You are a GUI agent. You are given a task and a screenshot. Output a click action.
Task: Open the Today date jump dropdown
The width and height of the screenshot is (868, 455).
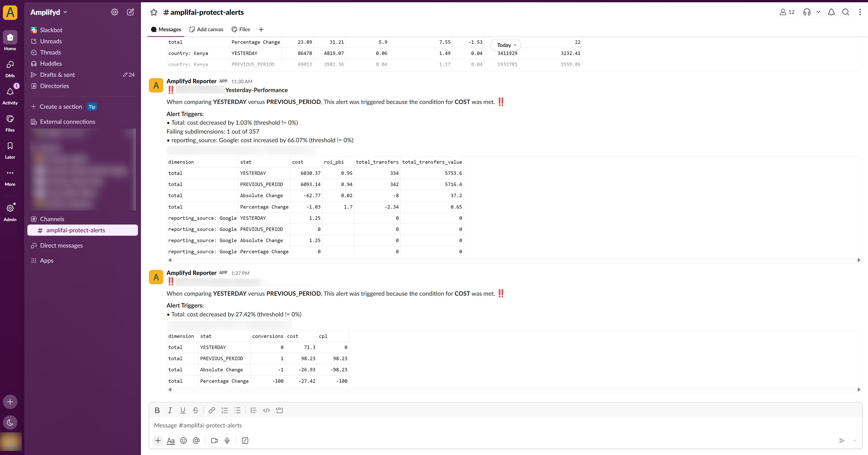click(x=506, y=45)
